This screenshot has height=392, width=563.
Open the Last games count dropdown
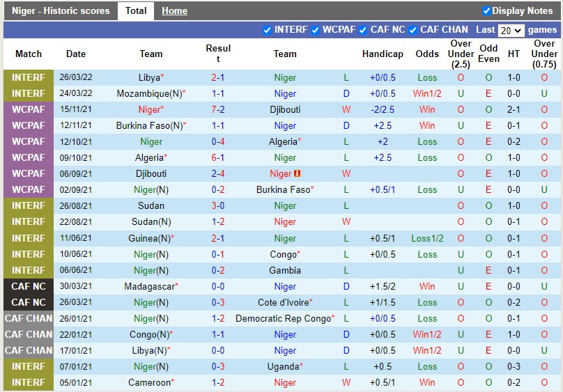click(x=511, y=31)
